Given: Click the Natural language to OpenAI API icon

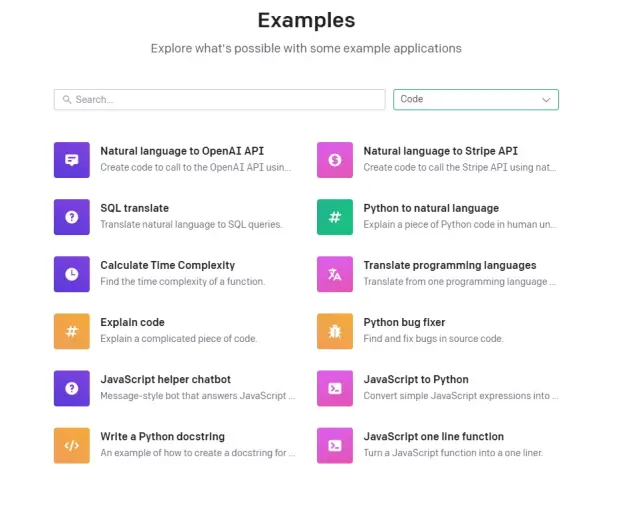Looking at the screenshot, I should pyautogui.click(x=72, y=160).
